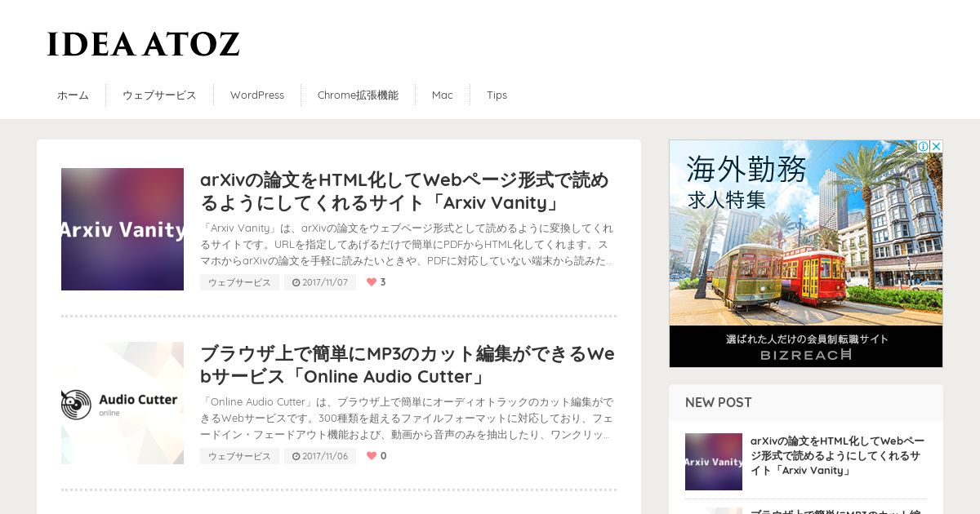
Task: Click the BIZREACH logo in the ad
Action: (806, 355)
